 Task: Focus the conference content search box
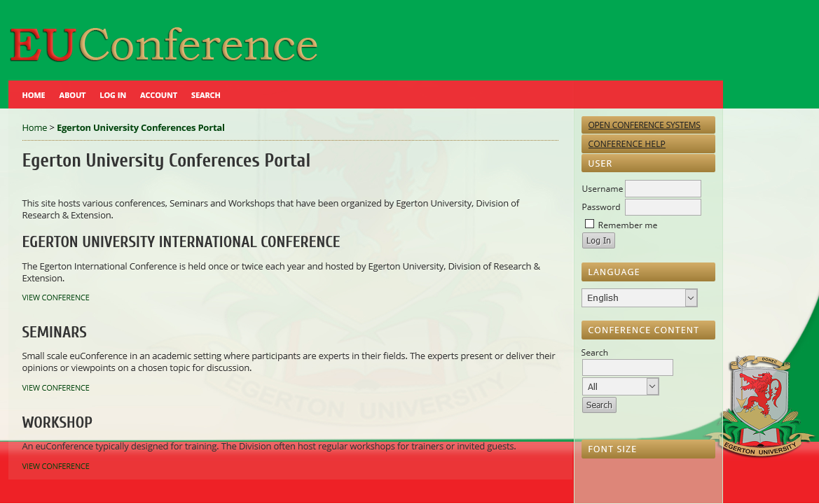coord(627,367)
